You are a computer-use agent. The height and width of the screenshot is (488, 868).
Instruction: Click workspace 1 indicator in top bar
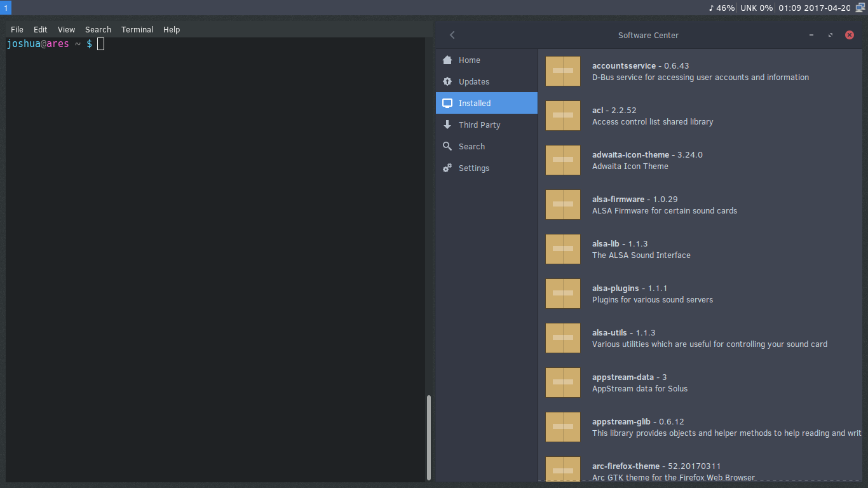[6, 8]
